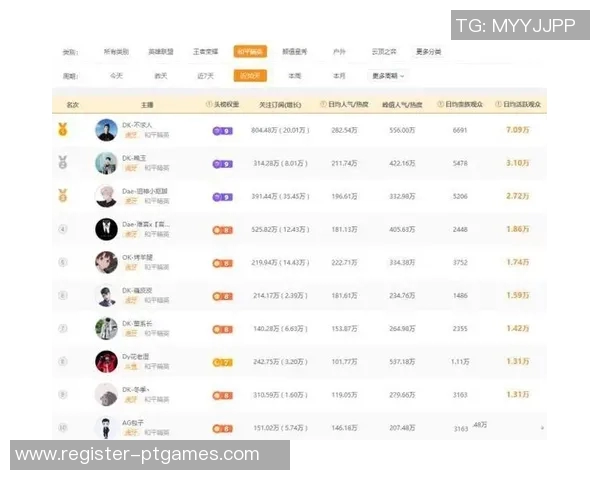Click the silver medal icon for rank two
Image resolution: width=600 pixels, height=480 pixels.
point(63,162)
